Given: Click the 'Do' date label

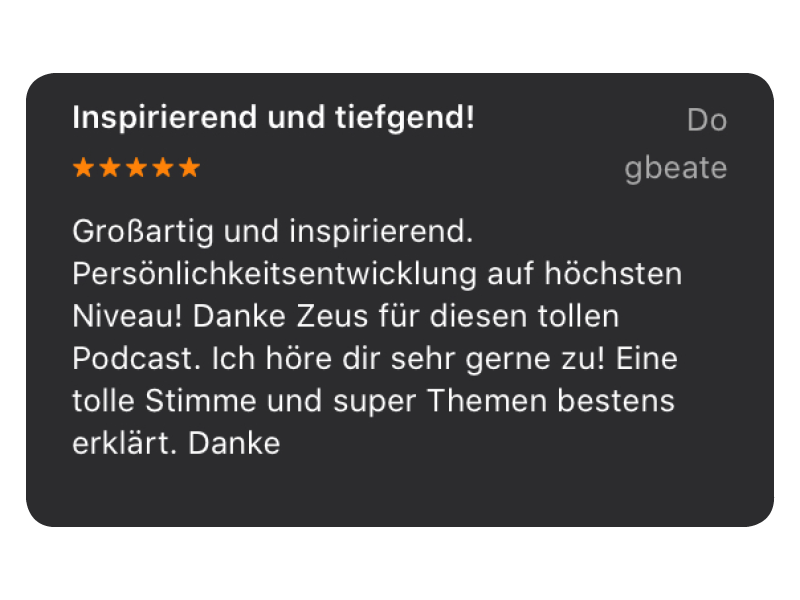Looking at the screenshot, I should (707, 120).
